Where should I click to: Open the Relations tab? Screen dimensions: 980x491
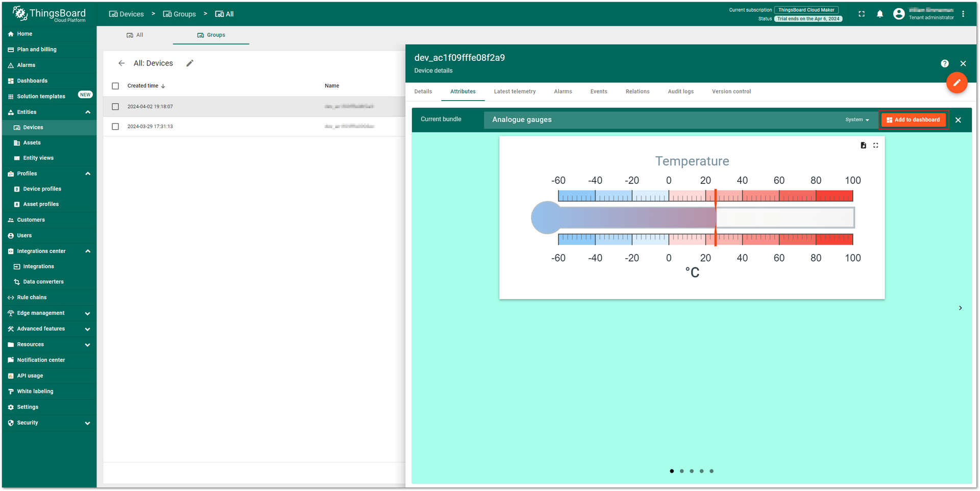(638, 91)
